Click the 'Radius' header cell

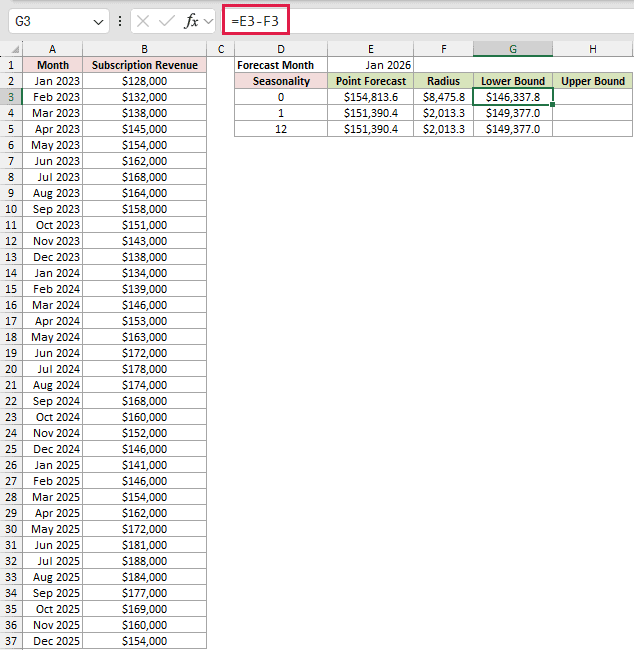(444, 81)
